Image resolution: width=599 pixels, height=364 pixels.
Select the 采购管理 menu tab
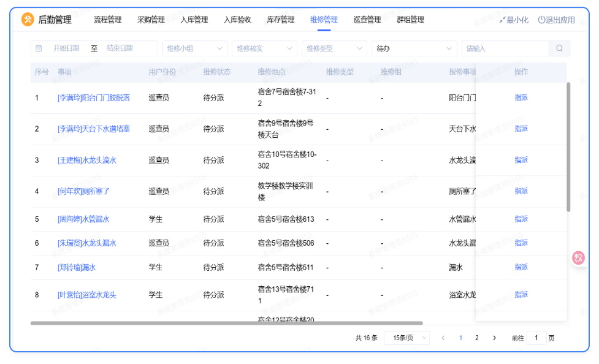pos(151,20)
